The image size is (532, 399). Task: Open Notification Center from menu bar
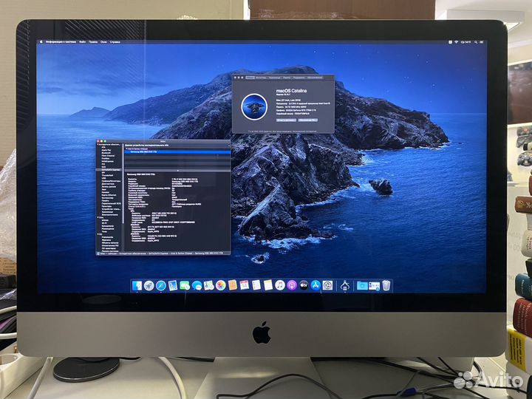[x=482, y=42]
